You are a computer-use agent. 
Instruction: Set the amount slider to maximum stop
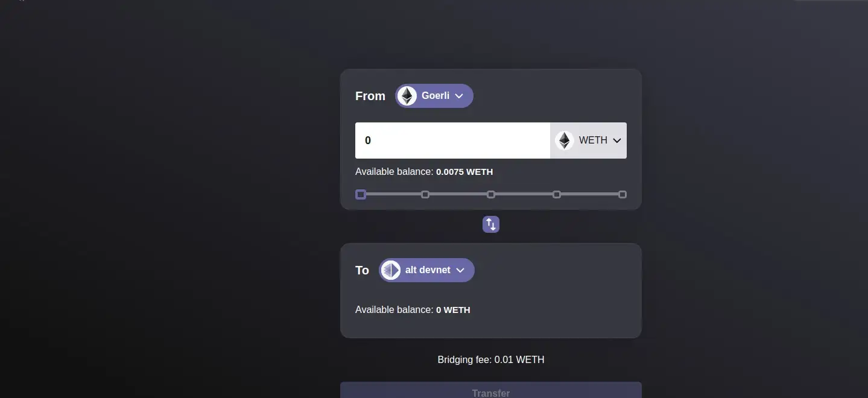(622, 194)
